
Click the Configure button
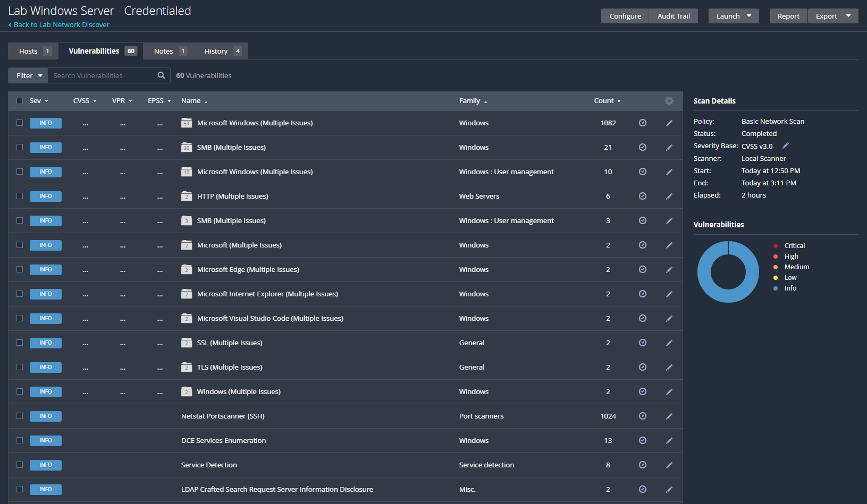tap(625, 16)
